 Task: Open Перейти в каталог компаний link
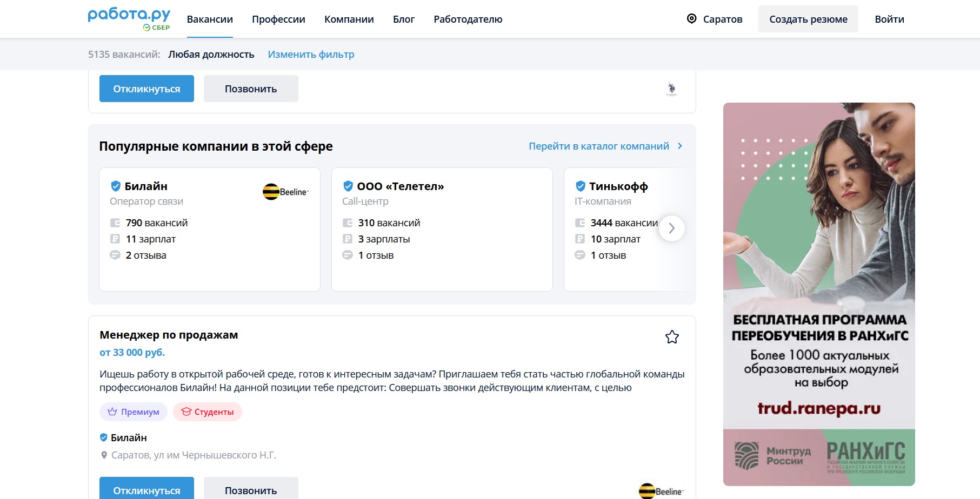pyautogui.click(x=599, y=146)
